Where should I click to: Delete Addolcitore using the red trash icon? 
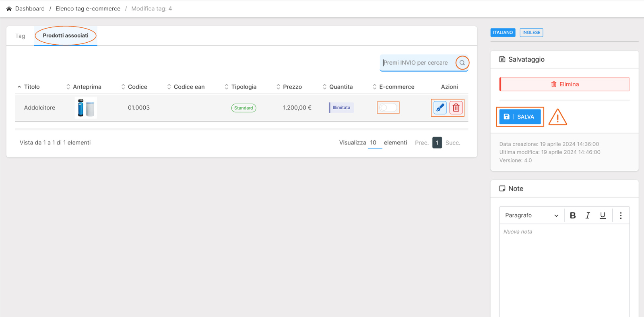[456, 108]
